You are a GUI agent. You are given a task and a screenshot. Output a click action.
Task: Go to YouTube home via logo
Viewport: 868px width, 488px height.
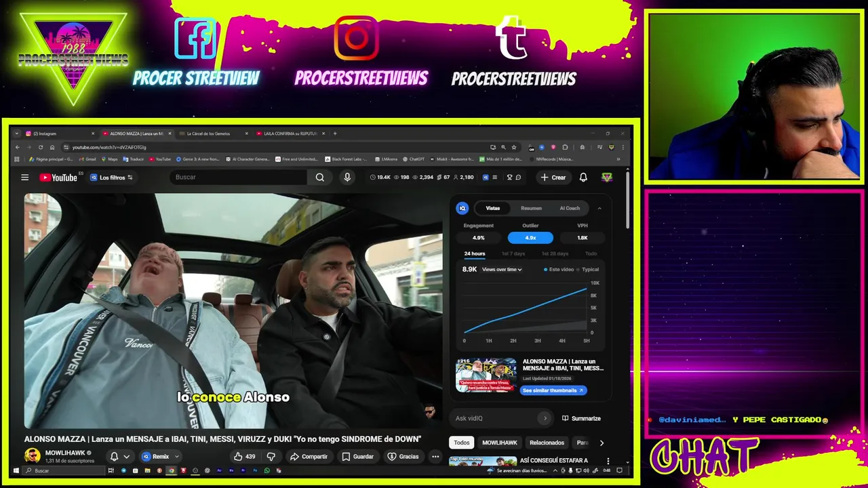pyautogui.click(x=58, y=178)
